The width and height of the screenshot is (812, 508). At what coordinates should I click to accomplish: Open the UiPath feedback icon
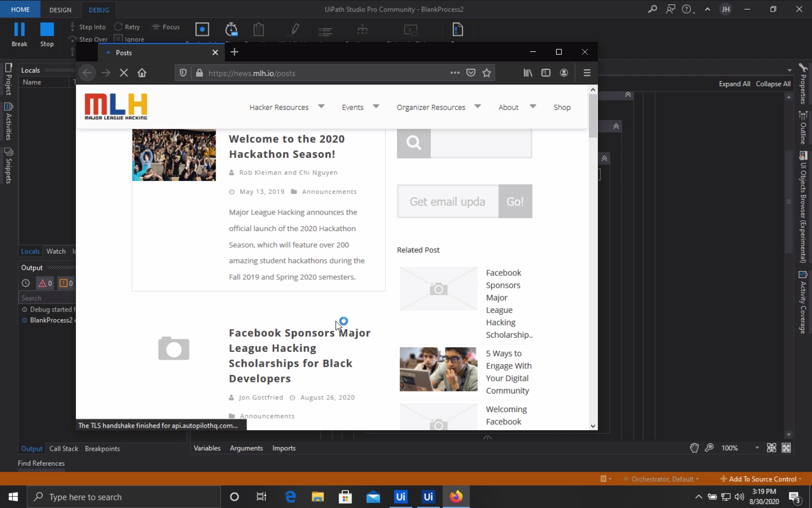click(670, 9)
